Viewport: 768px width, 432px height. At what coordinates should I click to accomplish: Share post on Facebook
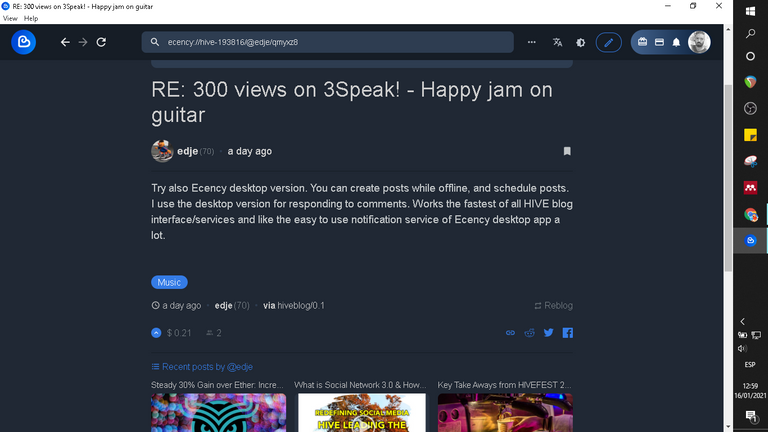tap(568, 333)
